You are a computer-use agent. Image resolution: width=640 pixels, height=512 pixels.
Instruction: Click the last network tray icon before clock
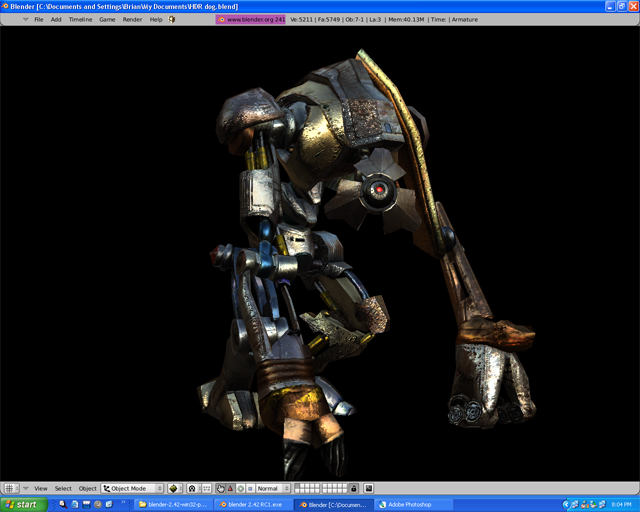coord(602,505)
